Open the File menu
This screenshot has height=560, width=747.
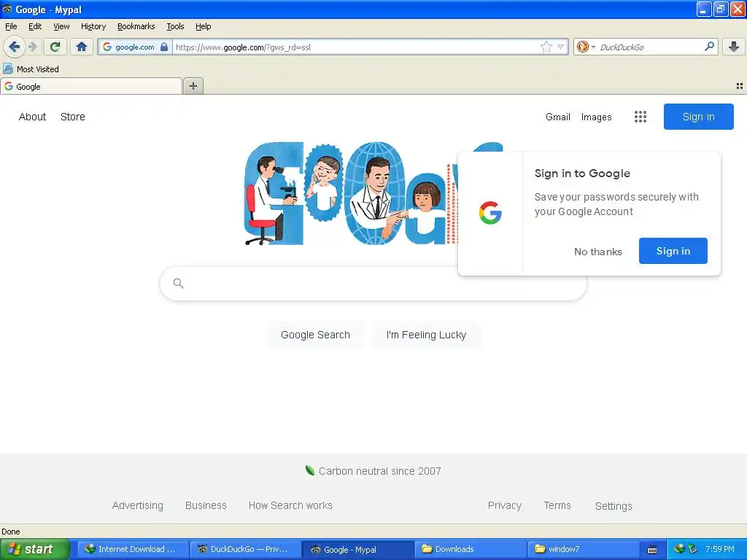pos(11,26)
